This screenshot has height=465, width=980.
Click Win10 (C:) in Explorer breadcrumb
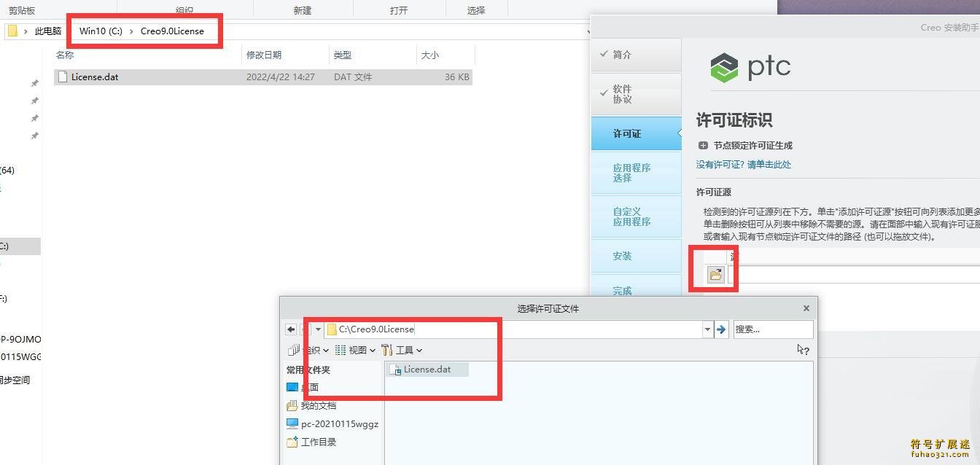[101, 31]
